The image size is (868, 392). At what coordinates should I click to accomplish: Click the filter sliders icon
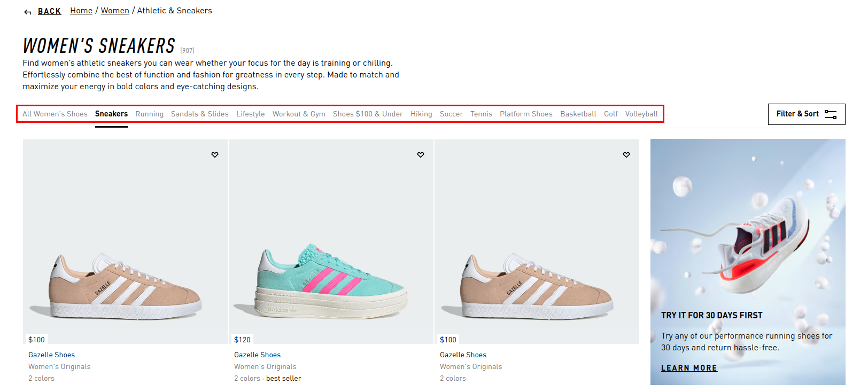click(831, 114)
